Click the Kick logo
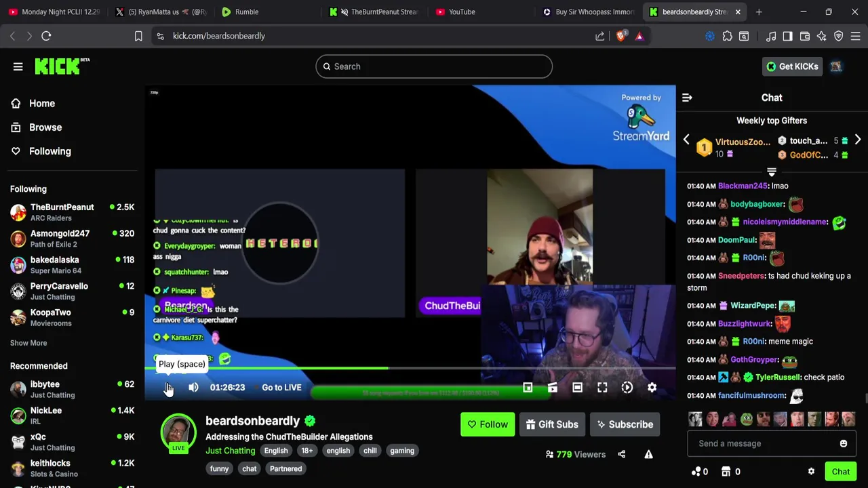Screen dimensions: 868x488 (x=62, y=66)
